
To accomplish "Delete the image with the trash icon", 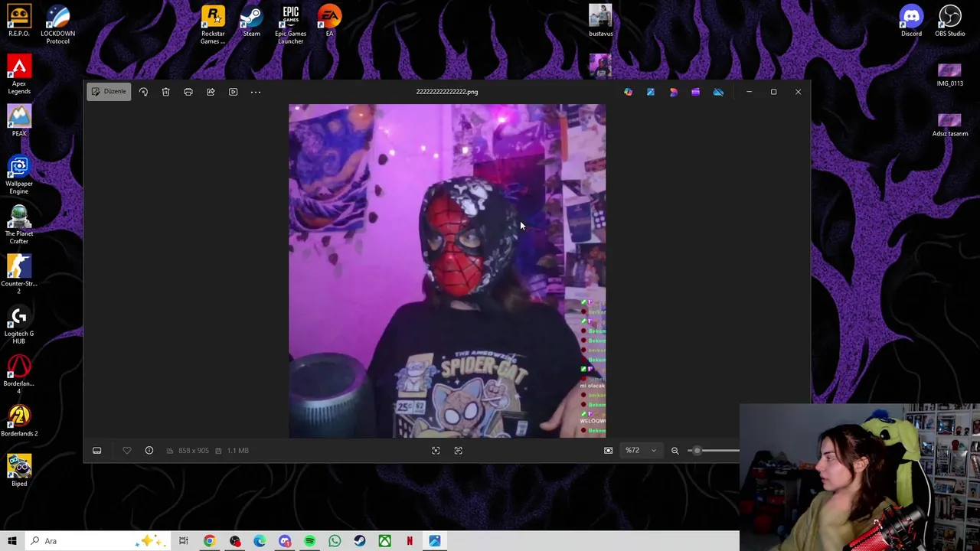I will 165,92.
